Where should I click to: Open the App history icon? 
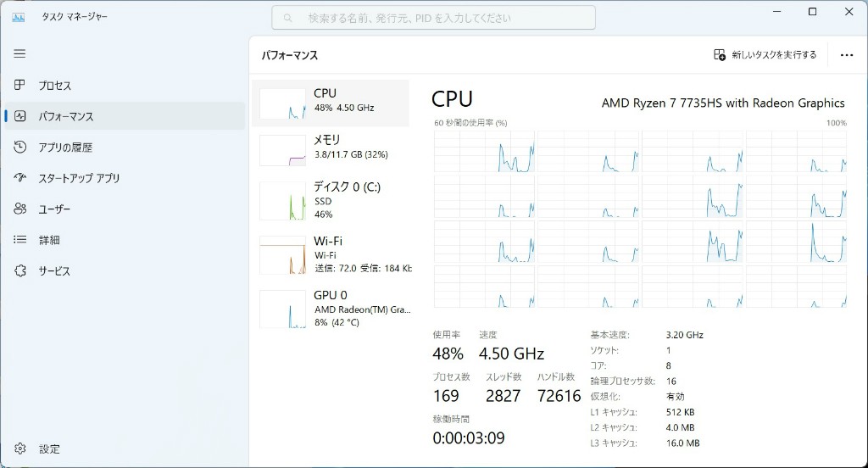pyautogui.click(x=20, y=147)
